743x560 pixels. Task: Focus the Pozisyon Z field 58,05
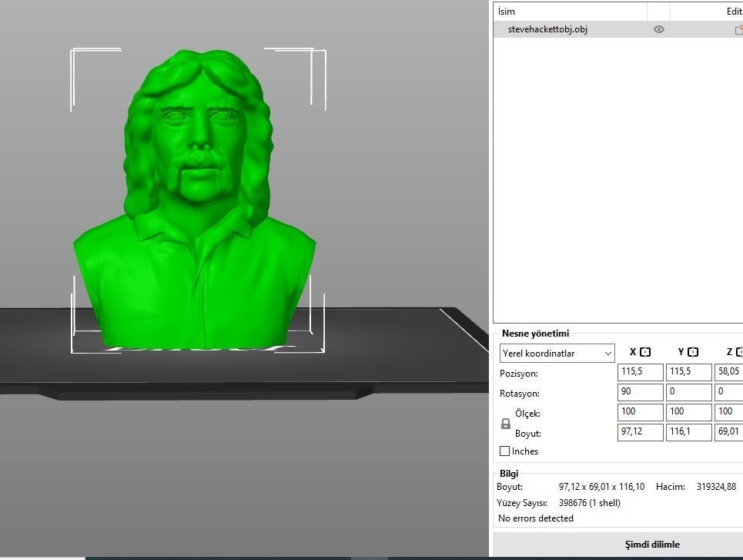pos(729,372)
